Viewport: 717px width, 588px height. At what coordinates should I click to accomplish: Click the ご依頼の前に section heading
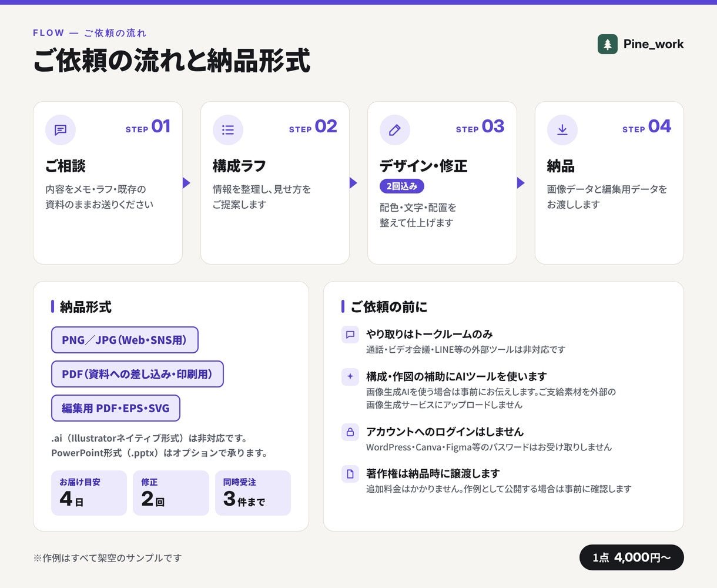[389, 307]
